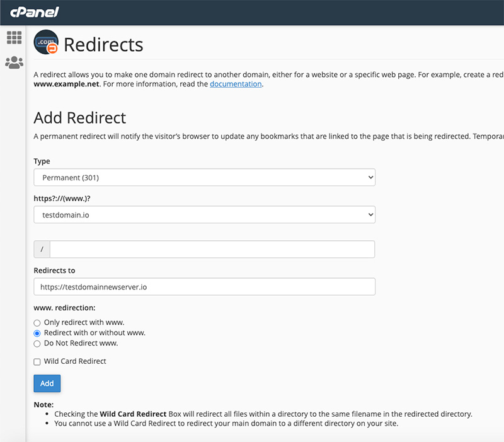Expand the Type dropdown showing Permanent (301)
Screen dimensions: 504x442
pos(204,177)
